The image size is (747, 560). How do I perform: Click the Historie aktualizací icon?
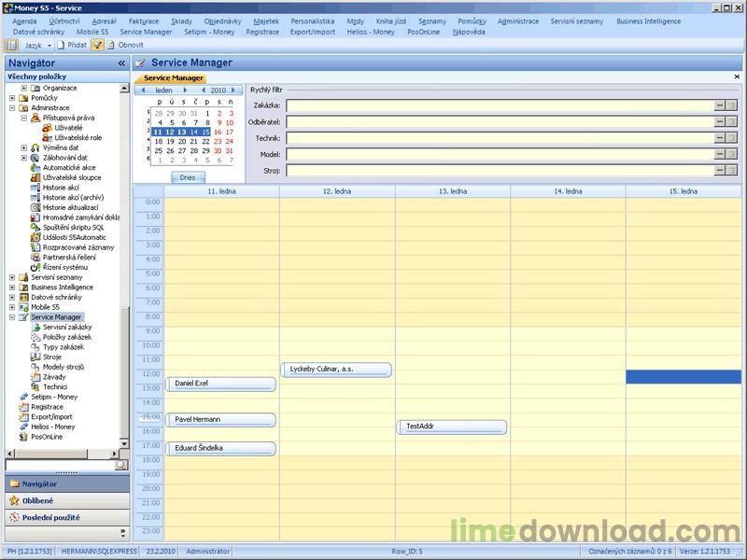click(35, 207)
